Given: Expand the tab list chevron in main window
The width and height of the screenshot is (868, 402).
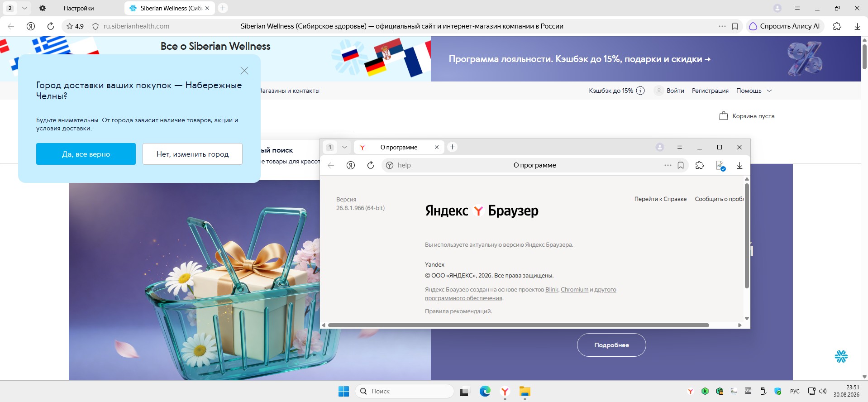Looking at the screenshot, I should click(x=24, y=8).
